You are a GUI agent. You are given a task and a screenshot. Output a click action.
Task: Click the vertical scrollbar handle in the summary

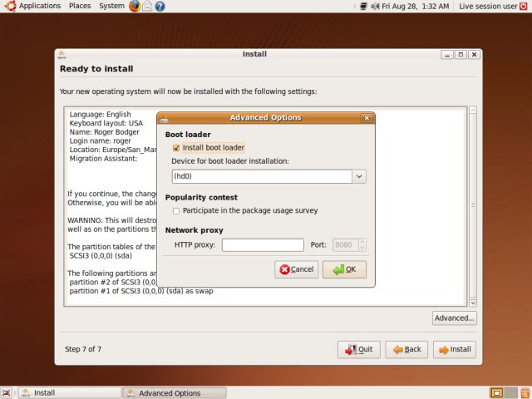pyautogui.click(x=473, y=205)
